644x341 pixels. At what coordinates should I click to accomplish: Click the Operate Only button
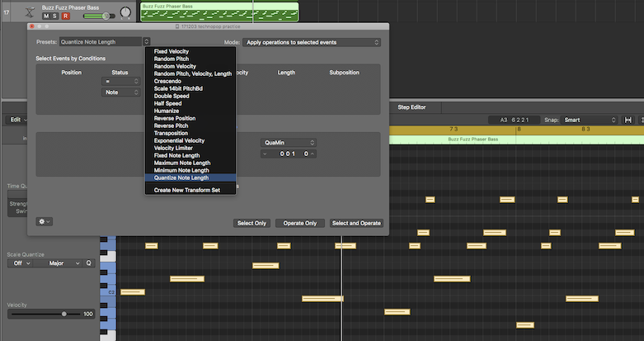tap(300, 223)
